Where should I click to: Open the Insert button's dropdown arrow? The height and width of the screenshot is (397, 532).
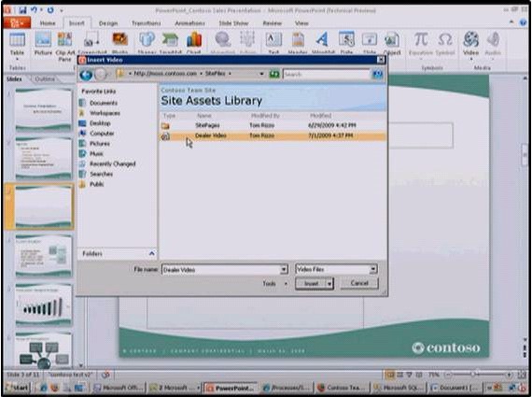(x=329, y=284)
